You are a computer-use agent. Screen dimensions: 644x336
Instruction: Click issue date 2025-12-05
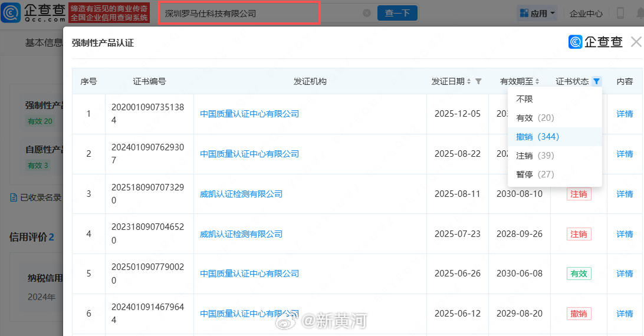458,114
